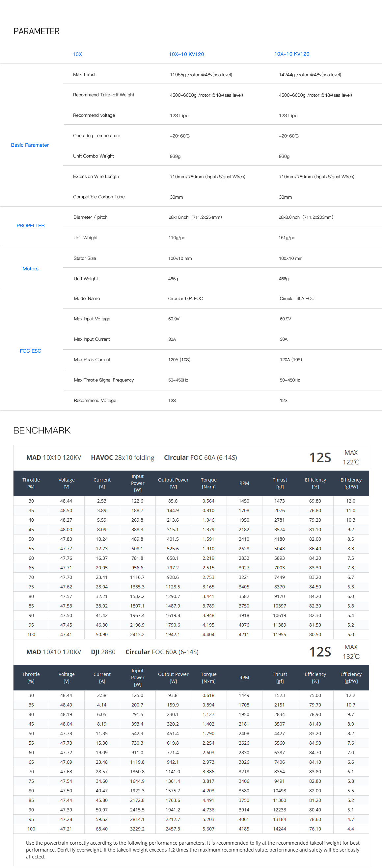Click the "14244g /rotor @48v(sea level)" value
This screenshot has height=868, width=382.
[x=310, y=75]
